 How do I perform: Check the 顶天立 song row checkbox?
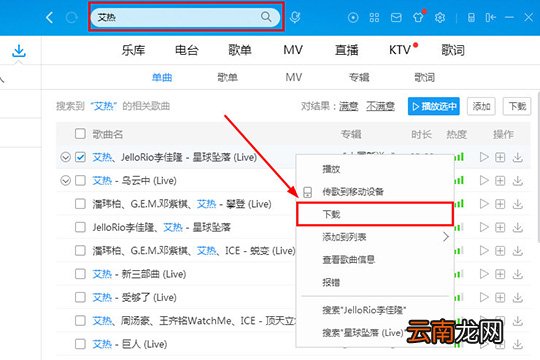pyautogui.click(x=80, y=320)
